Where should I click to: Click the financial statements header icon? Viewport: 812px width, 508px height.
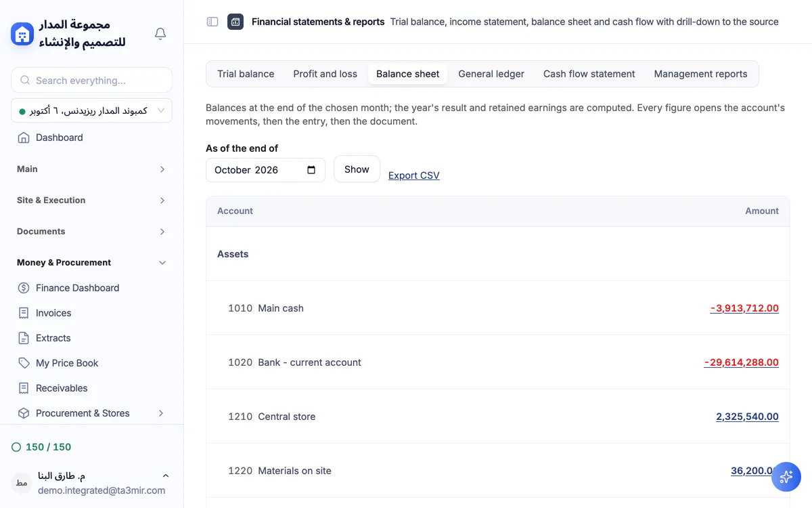[235, 22]
